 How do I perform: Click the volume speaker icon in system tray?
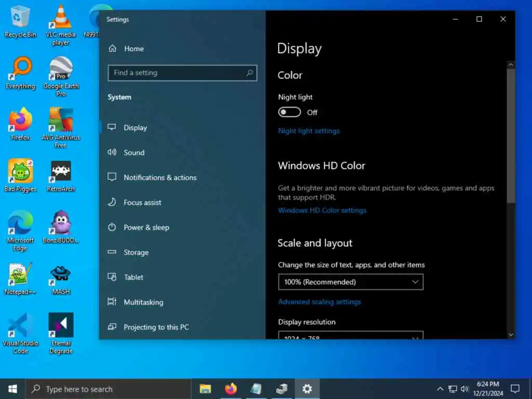tap(464, 389)
